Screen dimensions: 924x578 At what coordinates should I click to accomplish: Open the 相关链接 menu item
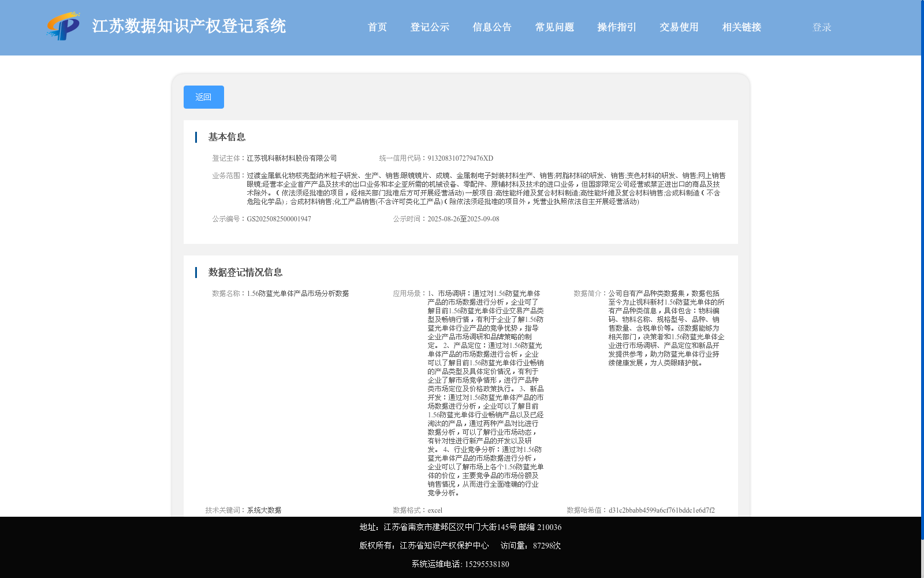pyautogui.click(x=742, y=27)
